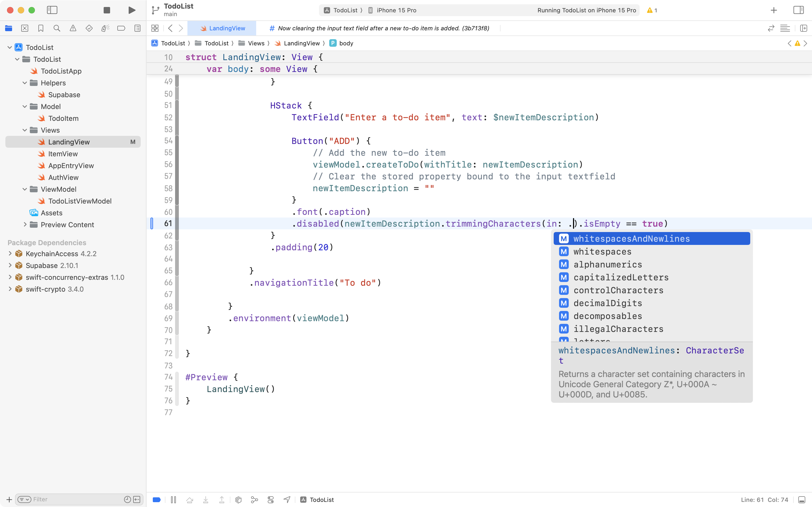The image size is (812, 507).
Task: Open the Breakpoint navigator tag icon
Action: [x=121, y=28]
